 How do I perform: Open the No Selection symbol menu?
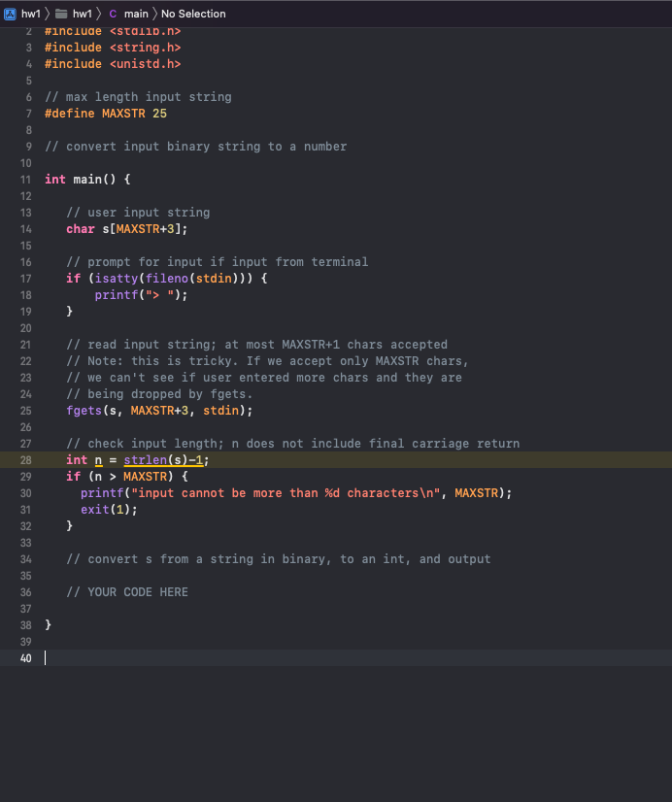coord(193,14)
